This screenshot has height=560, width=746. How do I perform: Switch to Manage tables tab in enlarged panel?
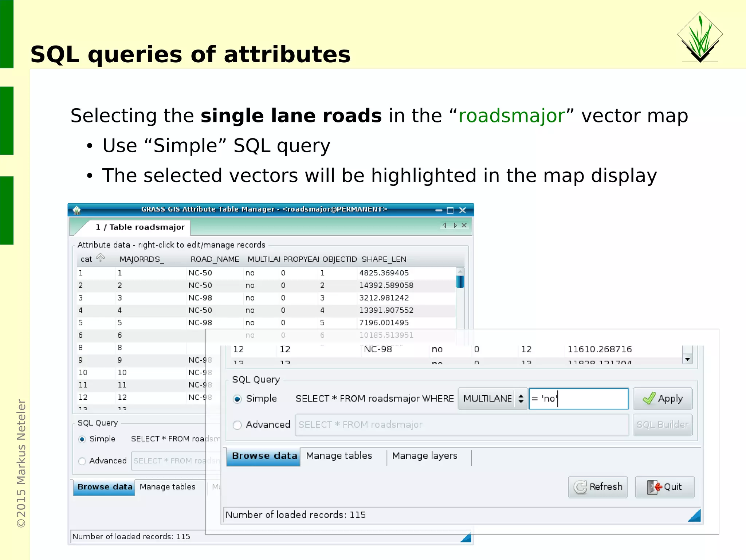(x=339, y=456)
